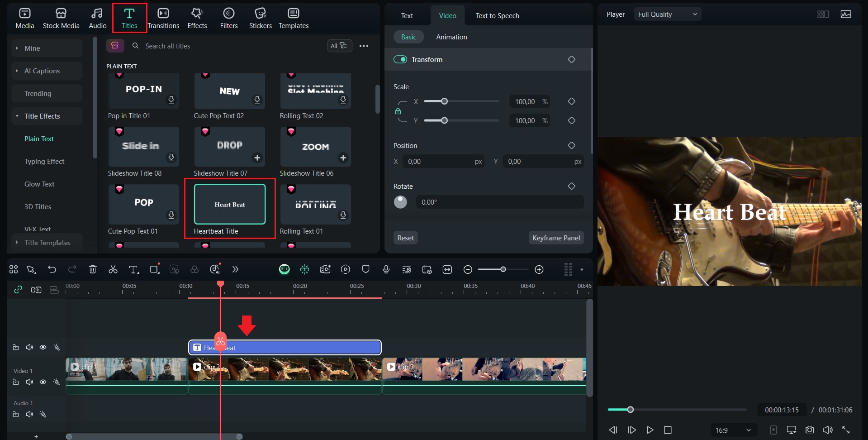The image size is (868, 440).
Task: Open the Animation sub-tab
Action: point(451,37)
